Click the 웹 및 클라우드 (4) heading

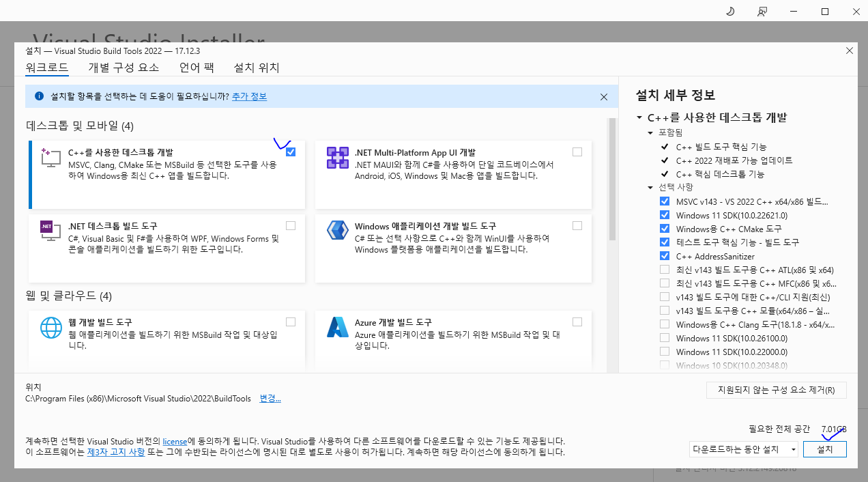(69, 296)
